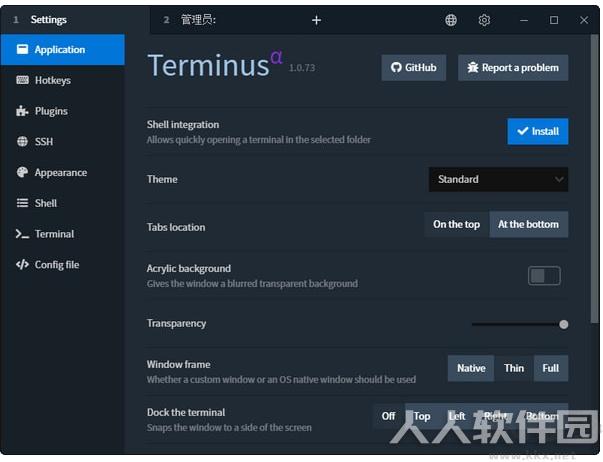Click the Plugins puzzle icon
Image resolution: width=603 pixels, height=462 pixels.
click(22, 111)
